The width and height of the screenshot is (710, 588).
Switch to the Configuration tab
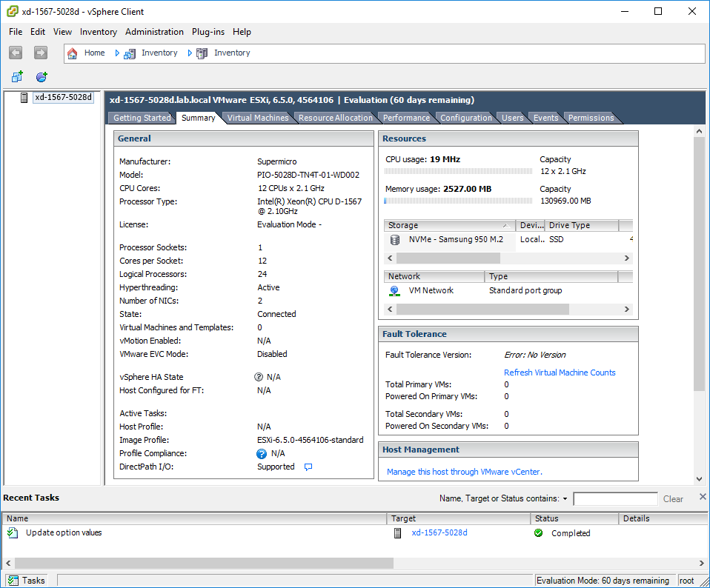tap(466, 118)
